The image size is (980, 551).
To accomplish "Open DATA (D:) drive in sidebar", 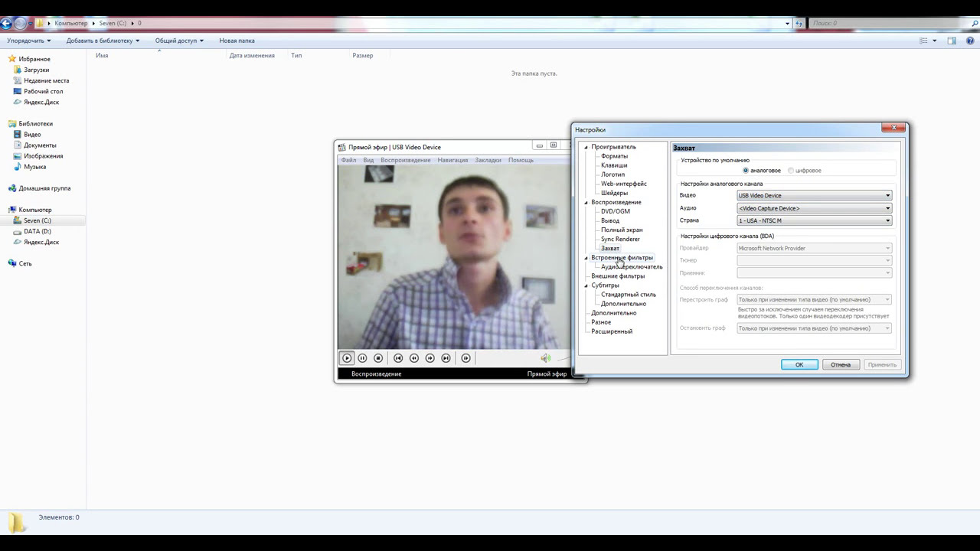I will [x=37, y=231].
